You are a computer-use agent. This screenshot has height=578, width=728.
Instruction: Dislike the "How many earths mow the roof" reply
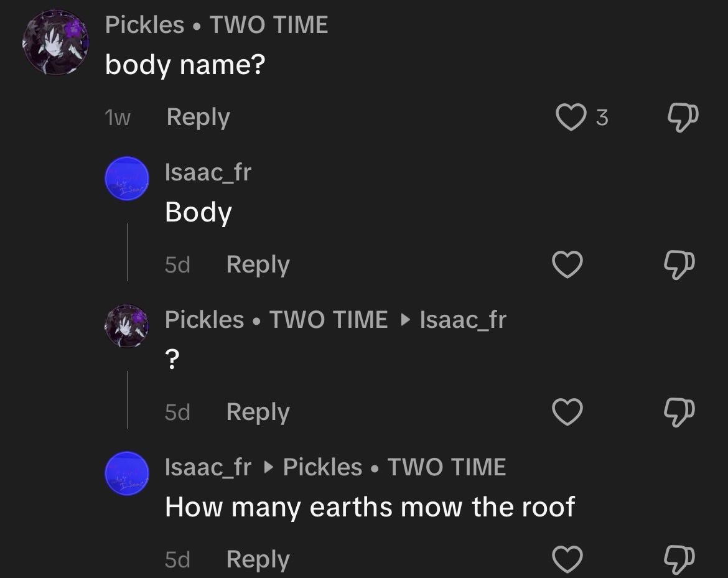click(679, 559)
